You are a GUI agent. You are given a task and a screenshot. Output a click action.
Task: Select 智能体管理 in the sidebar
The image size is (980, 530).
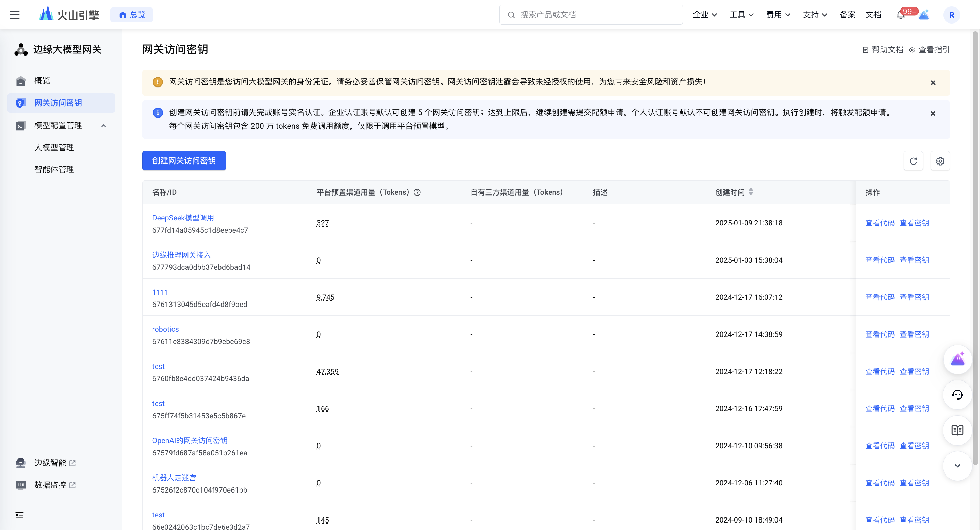tap(54, 169)
